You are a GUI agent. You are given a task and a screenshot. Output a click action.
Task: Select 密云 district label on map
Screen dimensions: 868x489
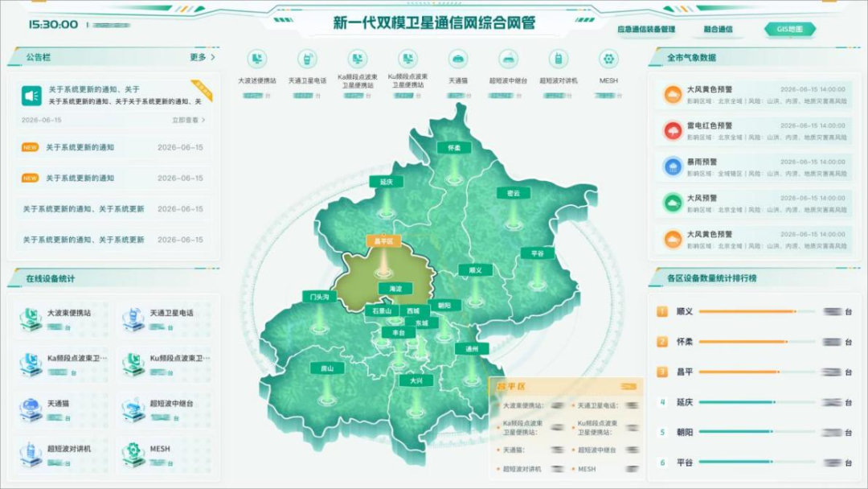coord(513,193)
